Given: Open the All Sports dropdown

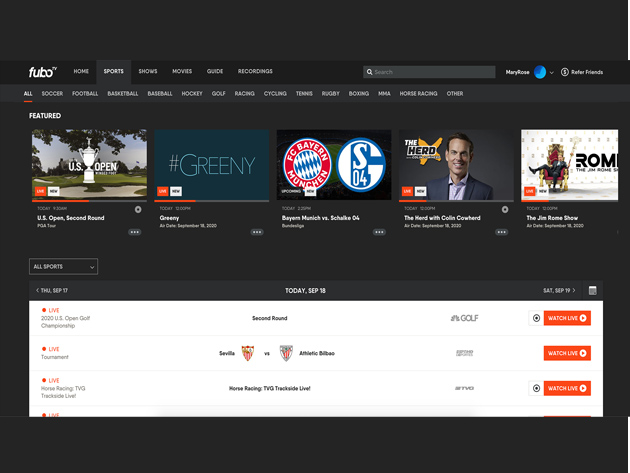Looking at the screenshot, I should pyautogui.click(x=63, y=266).
